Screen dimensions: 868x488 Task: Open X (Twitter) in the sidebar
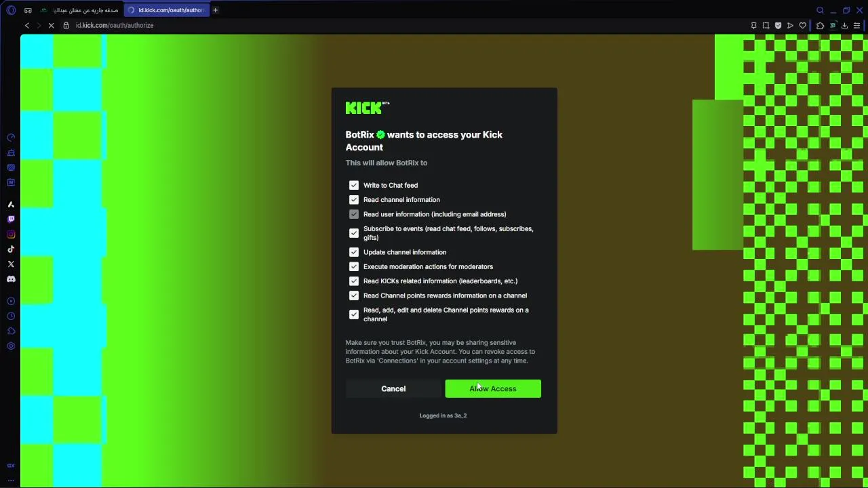click(x=11, y=264)
